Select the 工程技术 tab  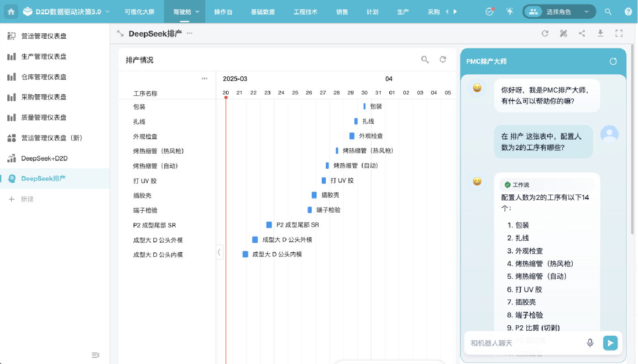pos(305,12)
